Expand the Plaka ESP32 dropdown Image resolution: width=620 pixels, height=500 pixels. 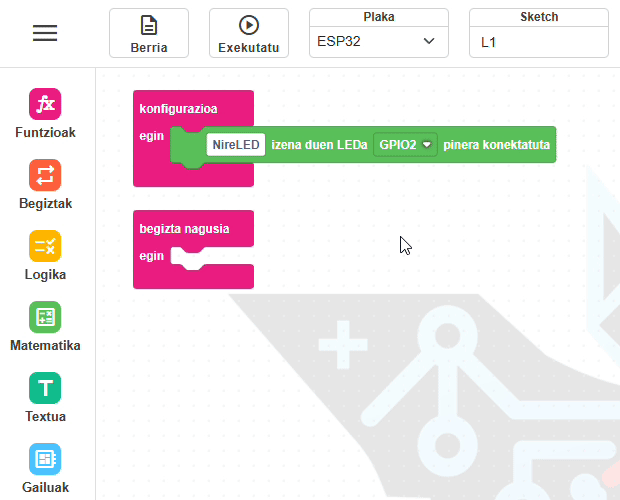click(x=378, y=42)
